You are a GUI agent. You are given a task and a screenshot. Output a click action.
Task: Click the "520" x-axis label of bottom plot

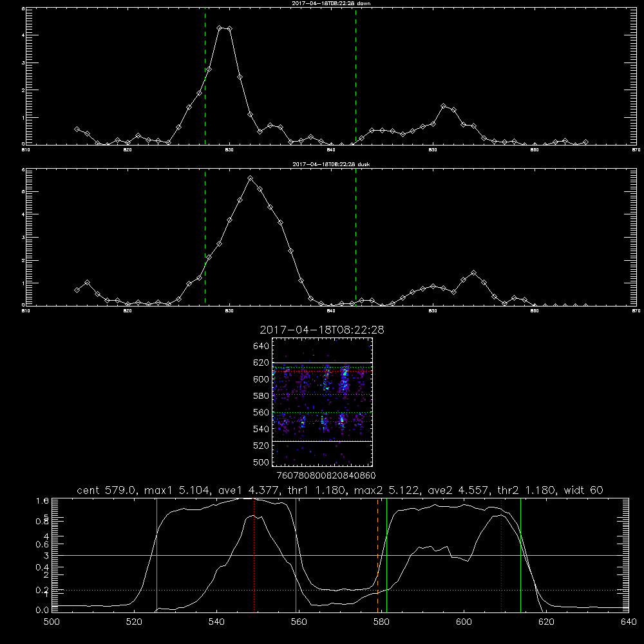pos(134,622)
